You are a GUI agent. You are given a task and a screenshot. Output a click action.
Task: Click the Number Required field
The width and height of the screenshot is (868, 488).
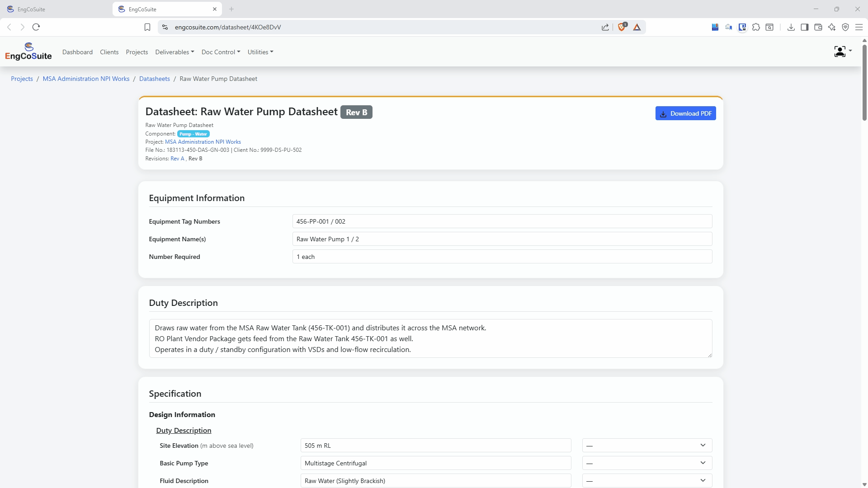point(502,257)
